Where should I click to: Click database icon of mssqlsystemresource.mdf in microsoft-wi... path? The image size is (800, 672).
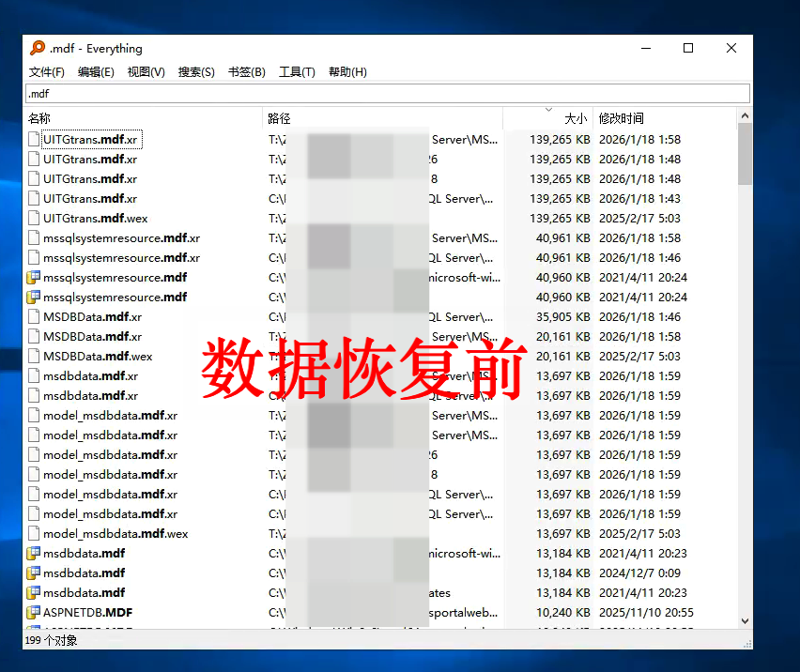(x=34, y=278)
